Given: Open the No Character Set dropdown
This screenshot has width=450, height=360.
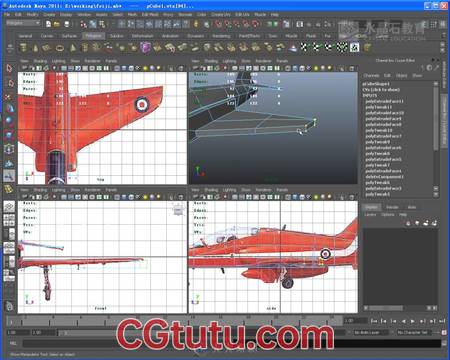Looking at the screenshot, I should click(x=414, y=332).
